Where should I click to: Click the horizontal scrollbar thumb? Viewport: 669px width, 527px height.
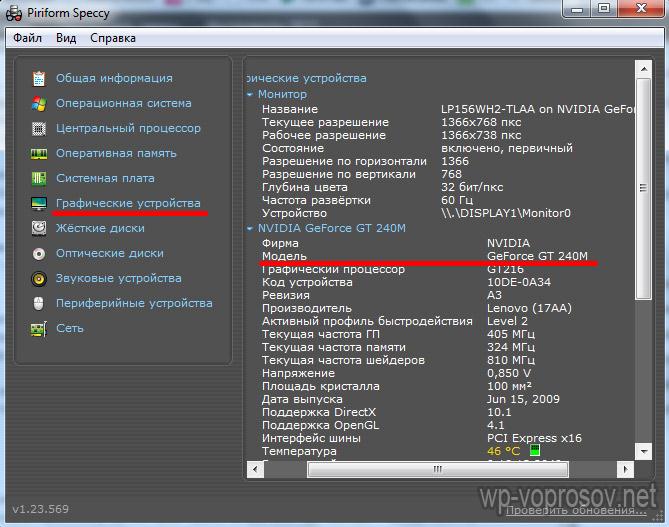point(438,469)
